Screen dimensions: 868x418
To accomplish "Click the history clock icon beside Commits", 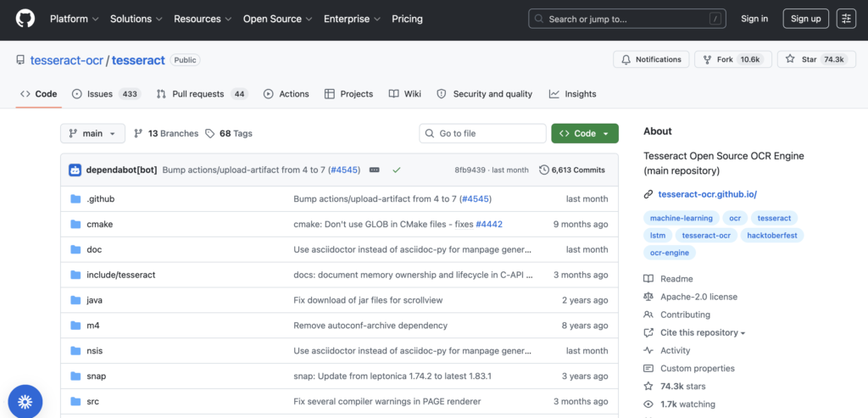I will tap(543, 170).
